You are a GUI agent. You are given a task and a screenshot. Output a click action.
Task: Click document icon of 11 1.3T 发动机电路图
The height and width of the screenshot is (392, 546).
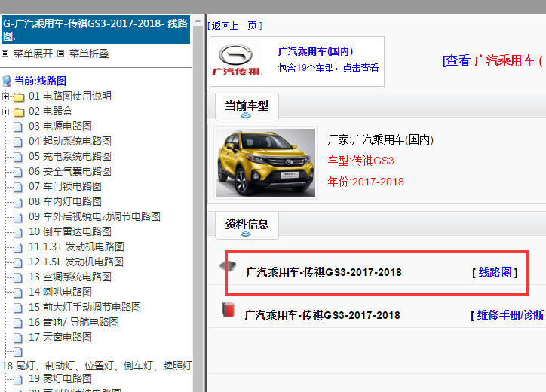[18, 247]
